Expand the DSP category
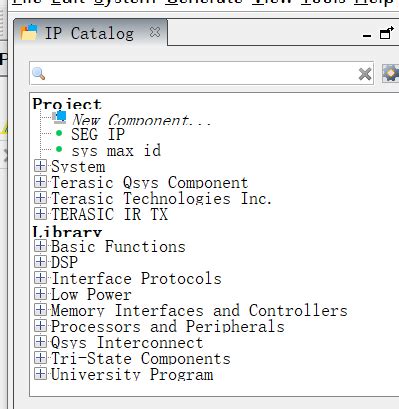The width and height of the screenshot is (399, 409). click(40, 262)
